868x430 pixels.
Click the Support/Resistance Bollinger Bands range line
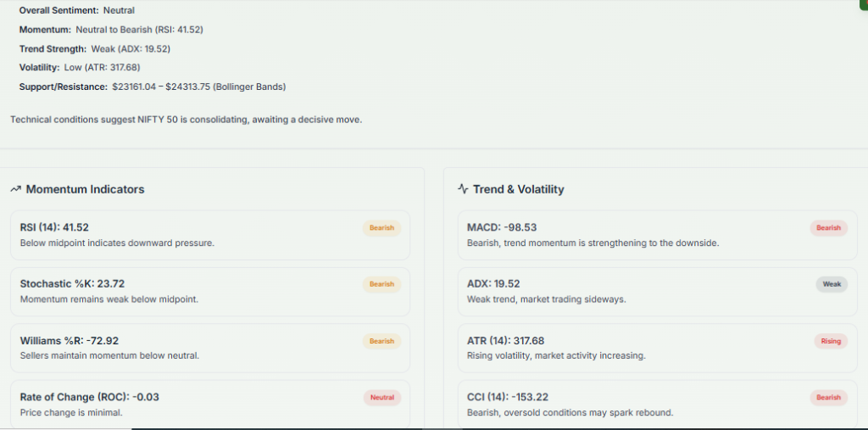tap(153, 87)
